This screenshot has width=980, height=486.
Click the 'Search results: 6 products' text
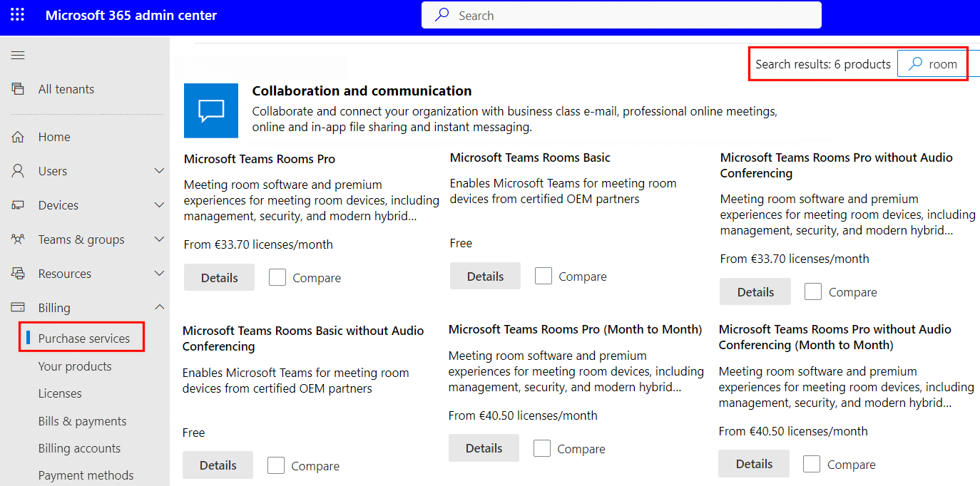click(823, 64)
